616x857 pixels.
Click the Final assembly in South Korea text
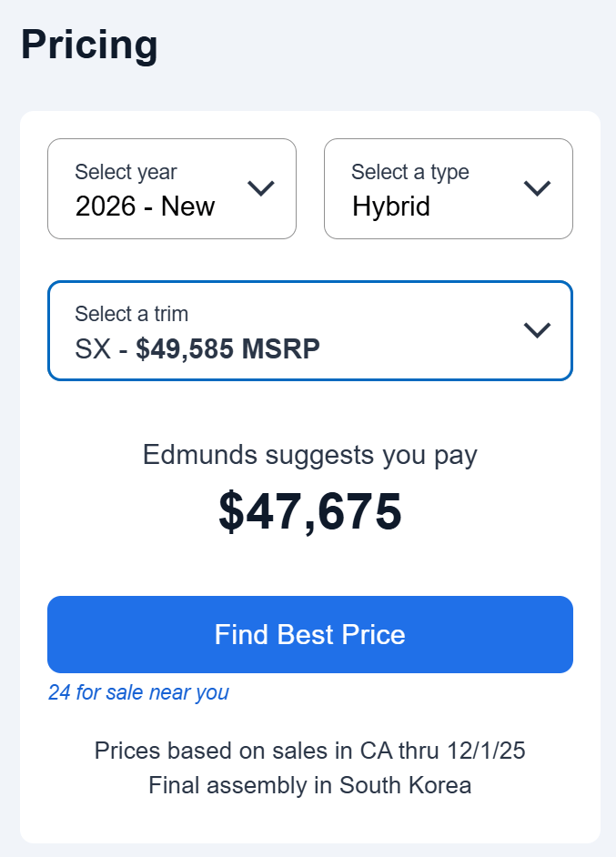pyautogui.click(x=309, y=785)
